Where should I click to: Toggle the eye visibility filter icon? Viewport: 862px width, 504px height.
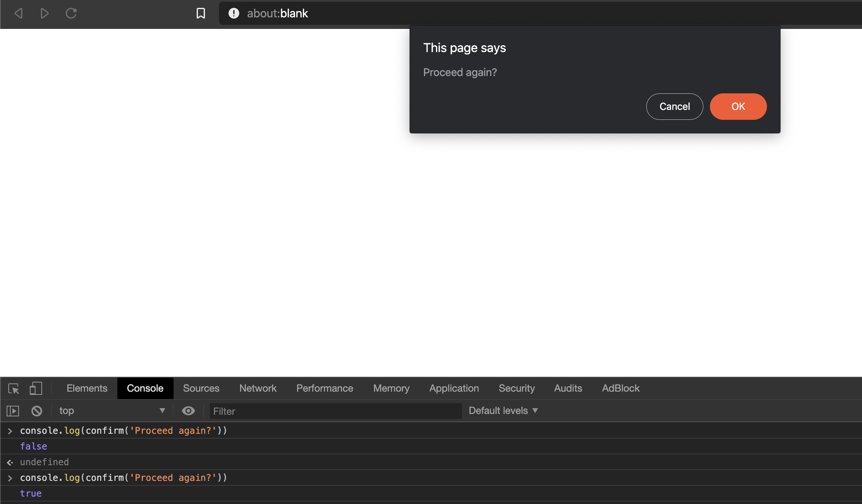[188, 411]
